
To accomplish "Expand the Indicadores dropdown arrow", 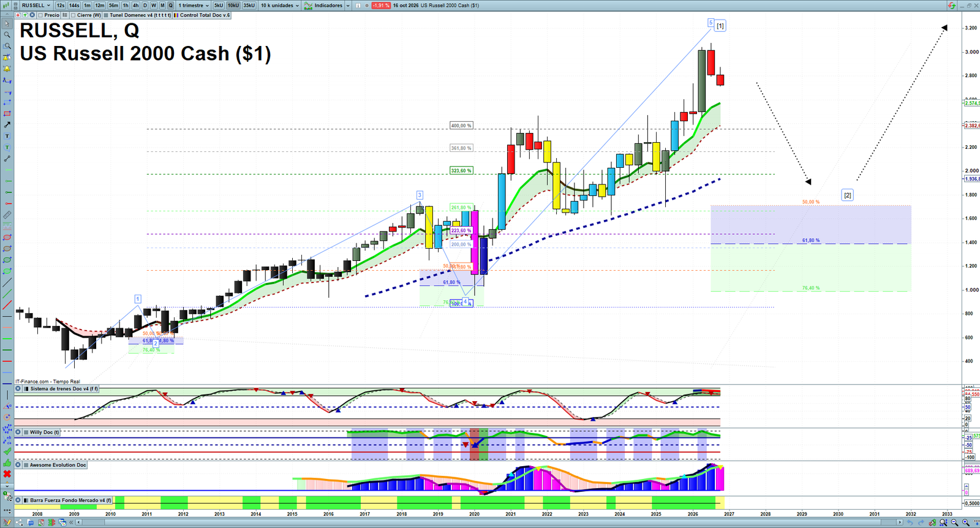I will click(x=348, y=6).
